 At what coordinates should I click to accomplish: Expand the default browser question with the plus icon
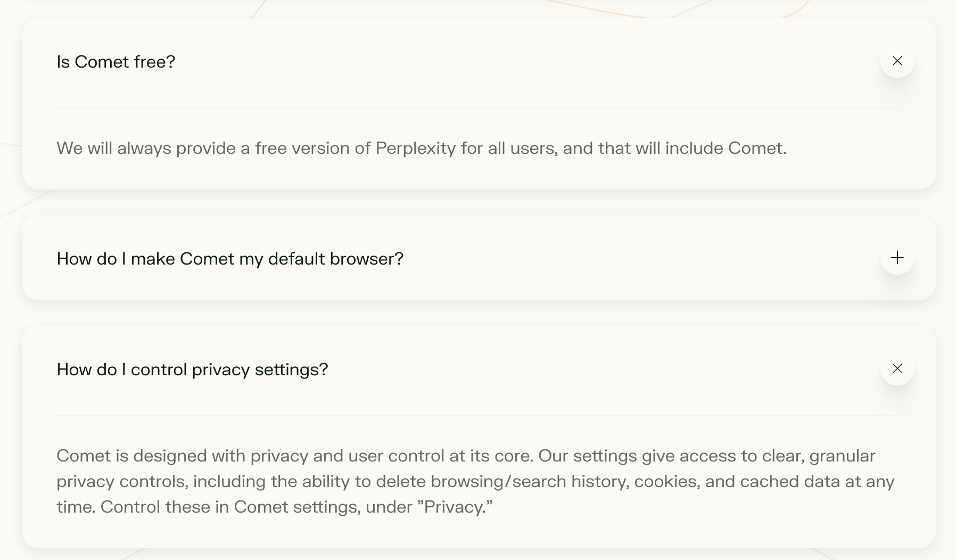pos(897,258)
